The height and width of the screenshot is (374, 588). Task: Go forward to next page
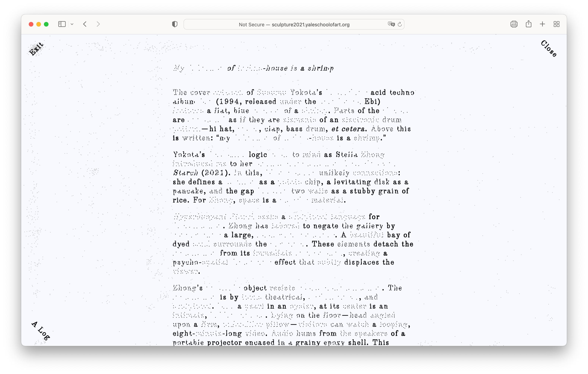pyautogui.click(x=98, y=24)
